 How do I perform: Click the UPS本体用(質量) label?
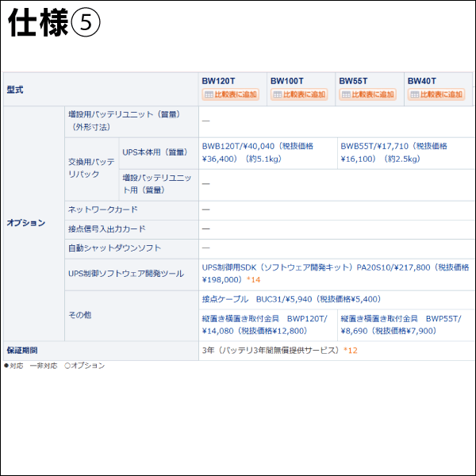pos(155,152)
